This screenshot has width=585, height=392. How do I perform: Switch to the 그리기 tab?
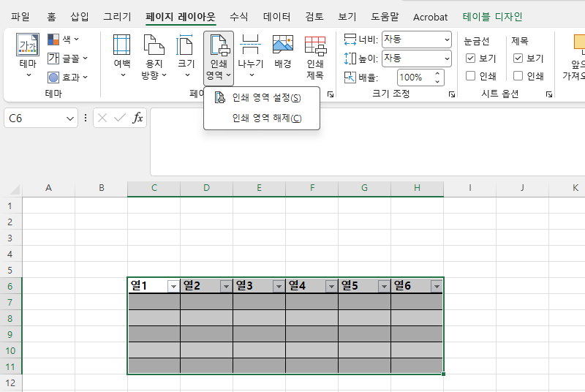(x=117, y=16)
